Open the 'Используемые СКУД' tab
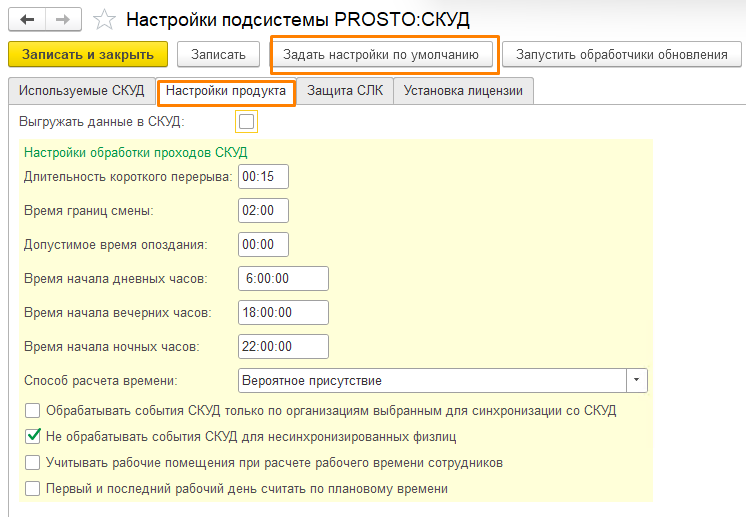This screenshot has height=517, width=746. point(81,92)
